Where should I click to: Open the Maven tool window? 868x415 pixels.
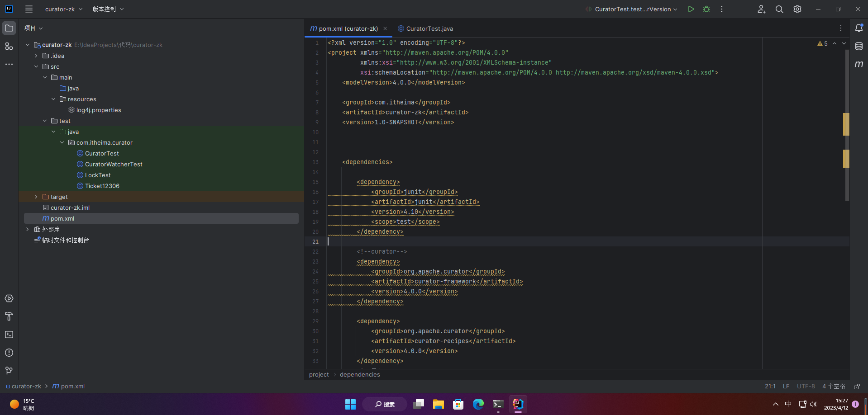[x=858, y=64]
